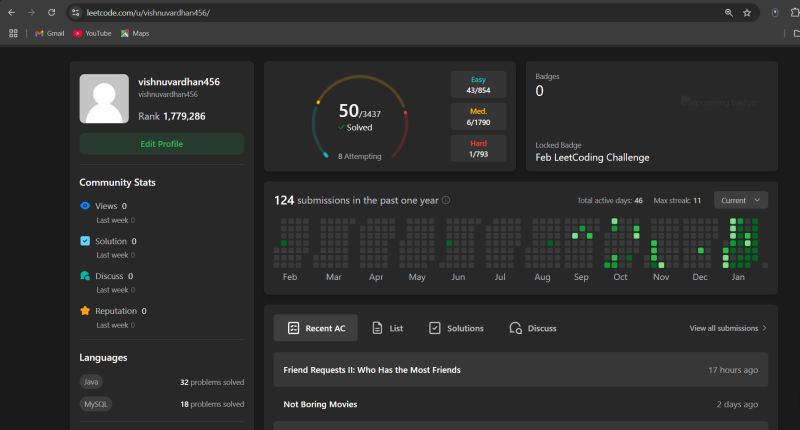This screenshot has height=430, width=800.
Task: Click the Recent AC tab icon
Action: tap(293, 328)
